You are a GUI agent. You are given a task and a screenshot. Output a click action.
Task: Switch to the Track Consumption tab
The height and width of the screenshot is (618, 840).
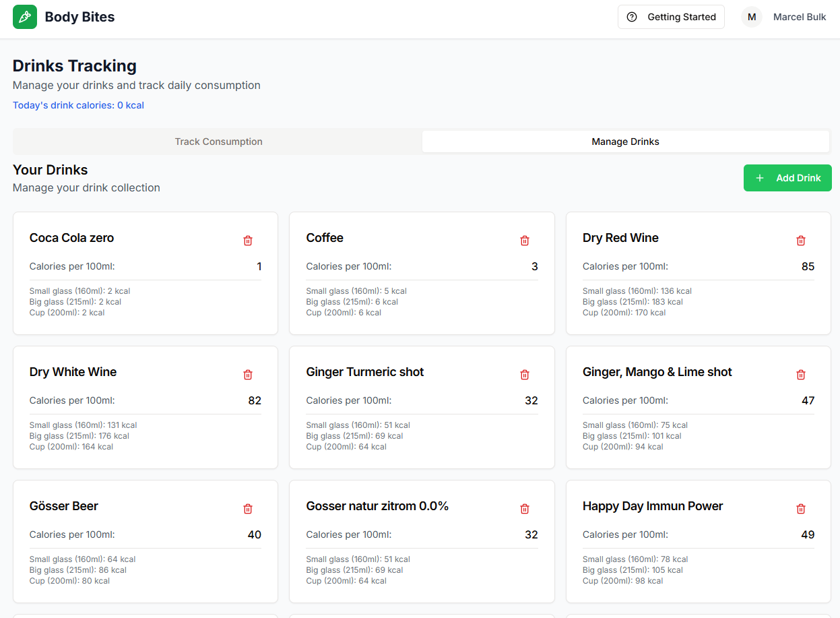click(x=218, y=142)
